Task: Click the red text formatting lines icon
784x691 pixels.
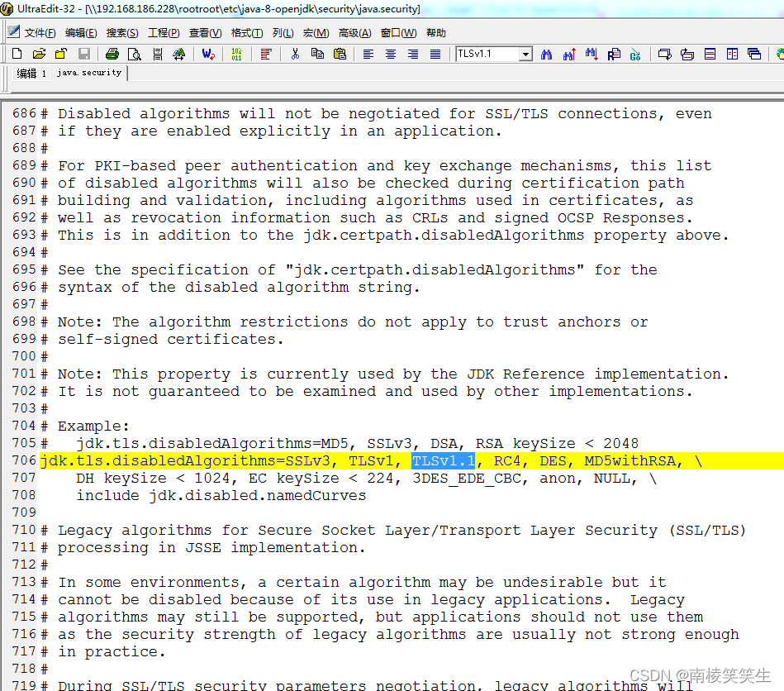Action: [x=266, y=54]
